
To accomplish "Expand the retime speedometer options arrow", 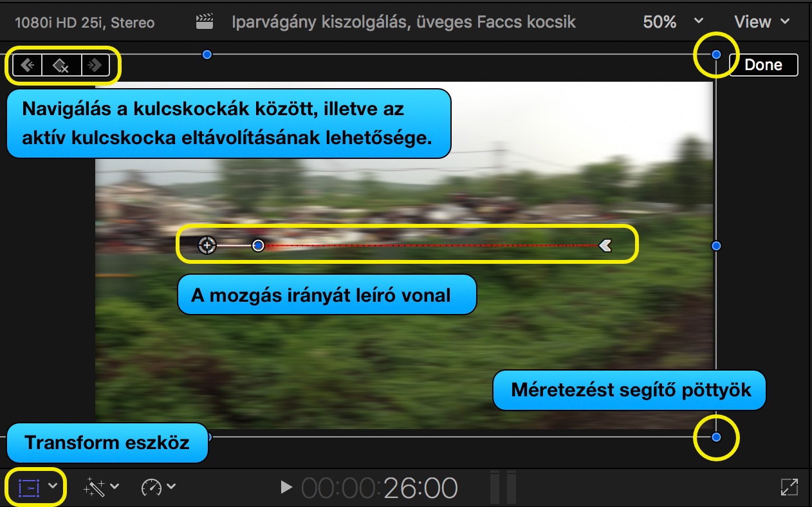I will pos(171,486).
